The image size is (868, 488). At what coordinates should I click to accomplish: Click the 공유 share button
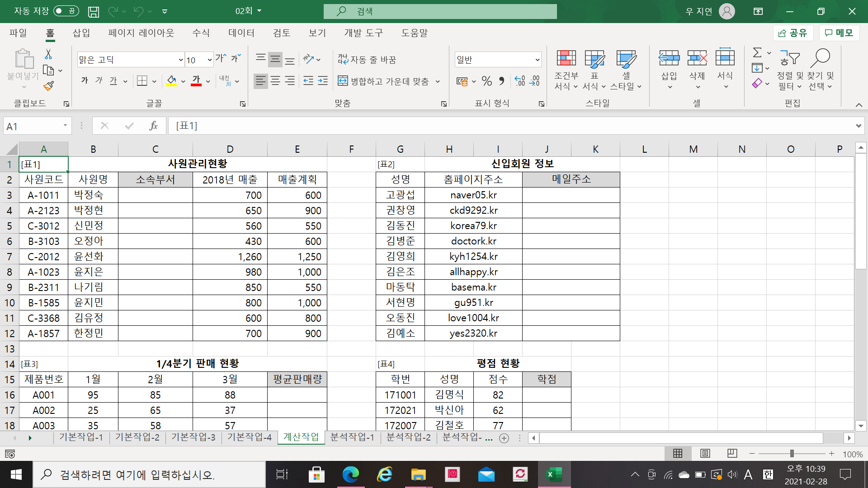tap(793, 33)
